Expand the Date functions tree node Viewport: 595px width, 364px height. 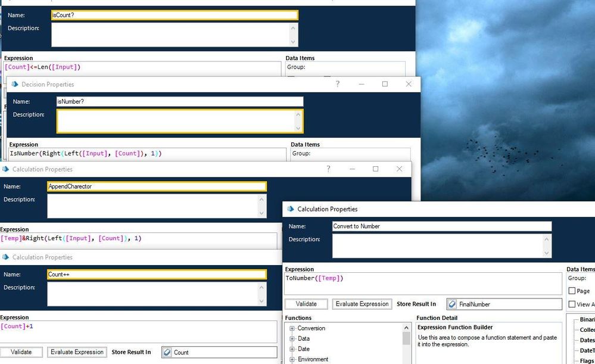[292, 349]
